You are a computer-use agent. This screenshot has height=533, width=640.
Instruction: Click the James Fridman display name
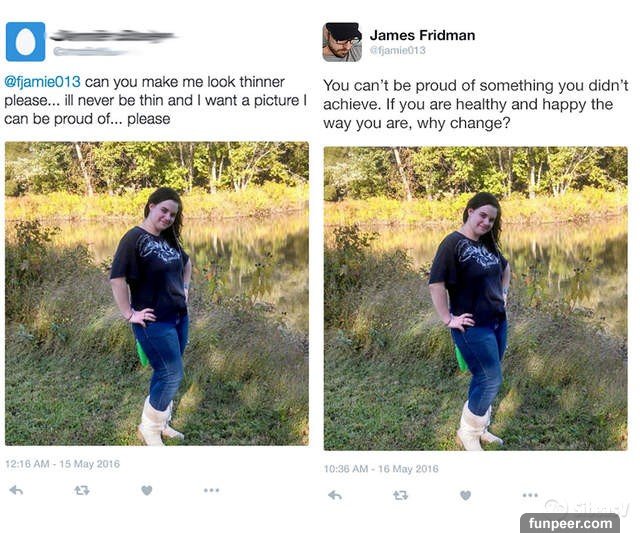pyautogui.click(x=422, y=35)
